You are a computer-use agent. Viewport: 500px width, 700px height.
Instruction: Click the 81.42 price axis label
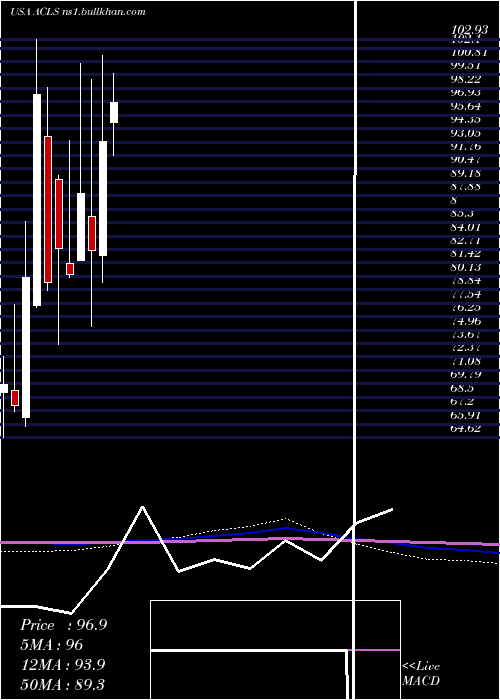[466, 254]
